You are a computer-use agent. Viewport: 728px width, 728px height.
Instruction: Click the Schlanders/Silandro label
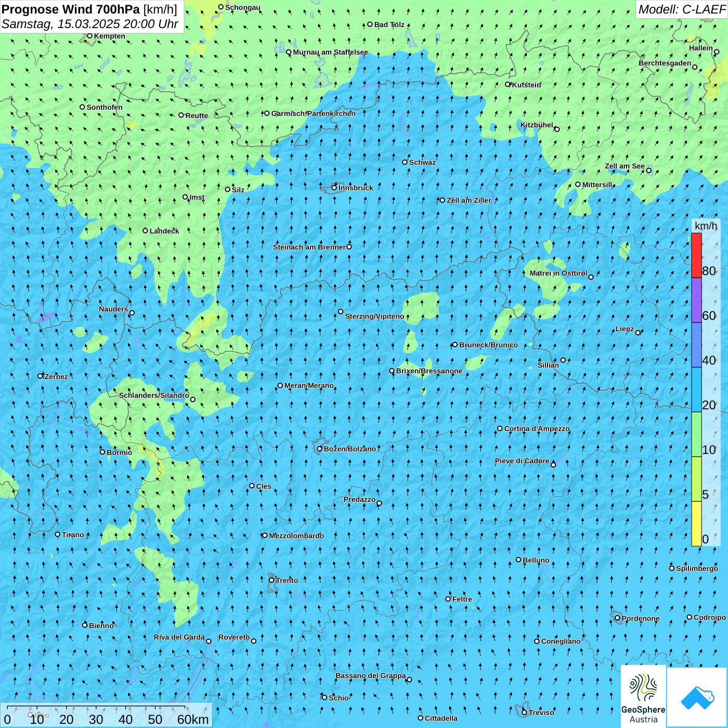(154, 395)
